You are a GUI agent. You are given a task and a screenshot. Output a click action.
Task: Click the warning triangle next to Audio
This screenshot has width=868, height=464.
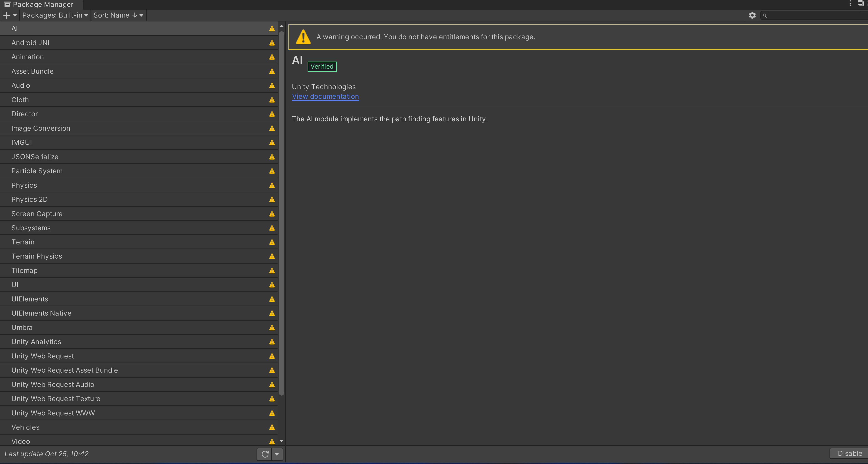pyautogui.click(x=272, y=86)
